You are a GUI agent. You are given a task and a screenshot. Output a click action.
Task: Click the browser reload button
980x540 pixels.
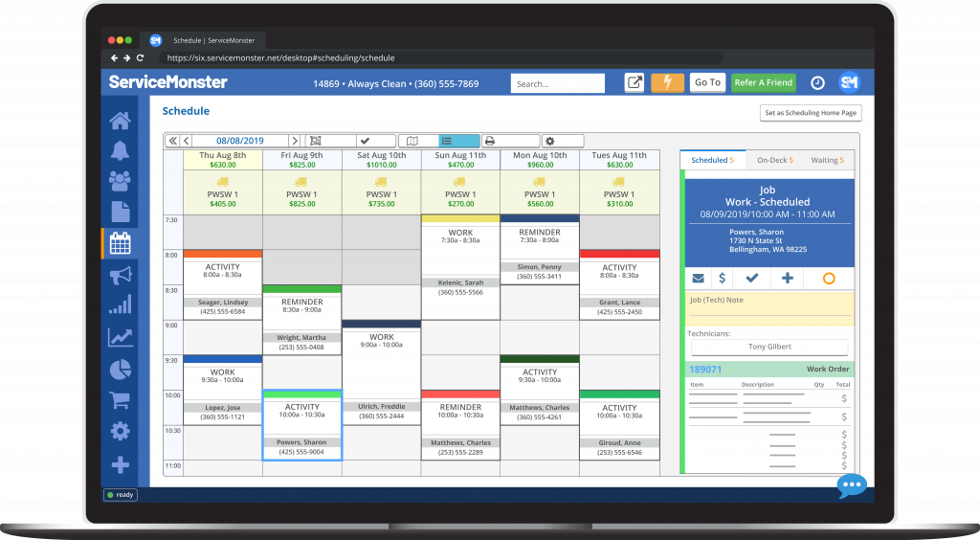click(x=140, y=57)
